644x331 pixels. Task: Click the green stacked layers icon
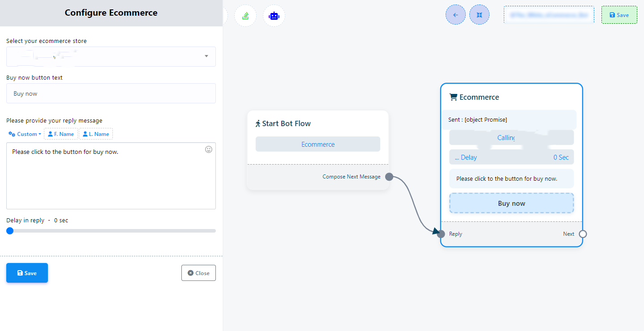tap(245, 16)
